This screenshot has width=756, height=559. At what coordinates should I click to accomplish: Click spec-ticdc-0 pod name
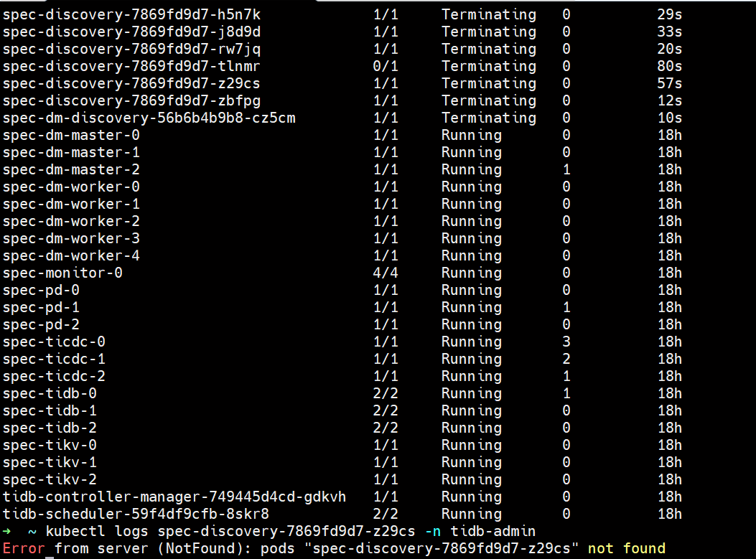54,342
